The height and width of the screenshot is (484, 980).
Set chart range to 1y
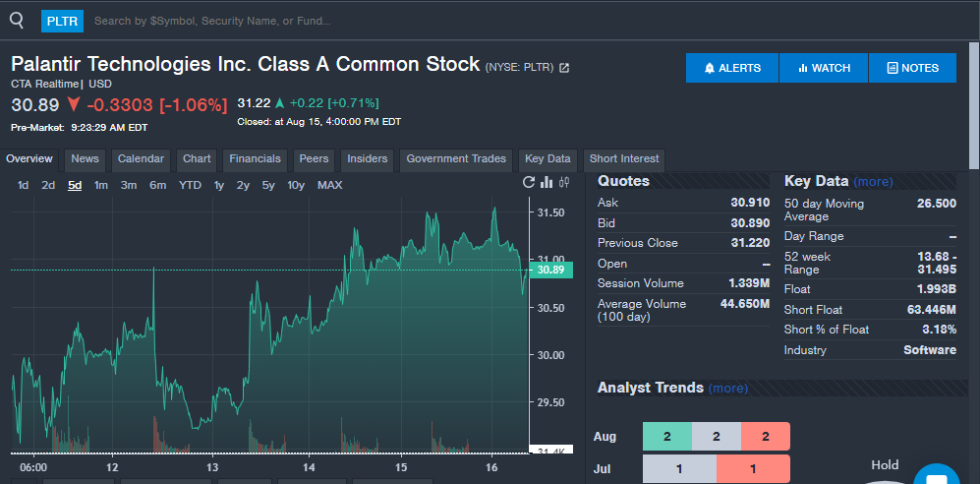(219, 185)
